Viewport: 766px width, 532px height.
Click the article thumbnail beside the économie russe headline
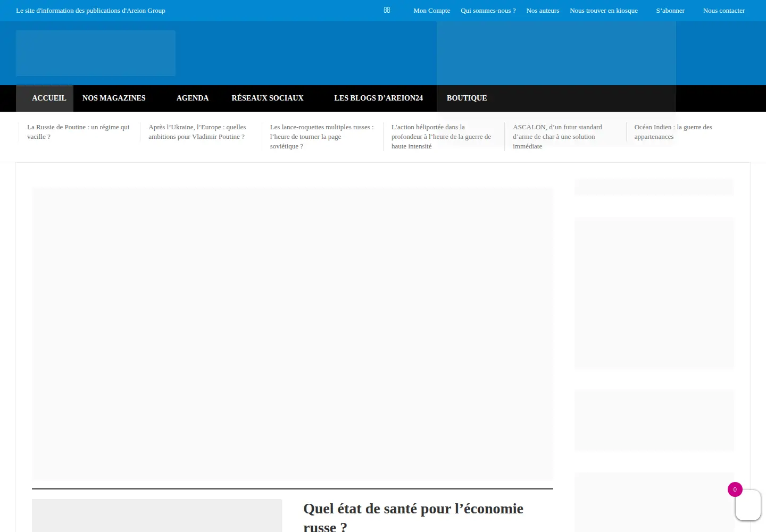point(157,516)
